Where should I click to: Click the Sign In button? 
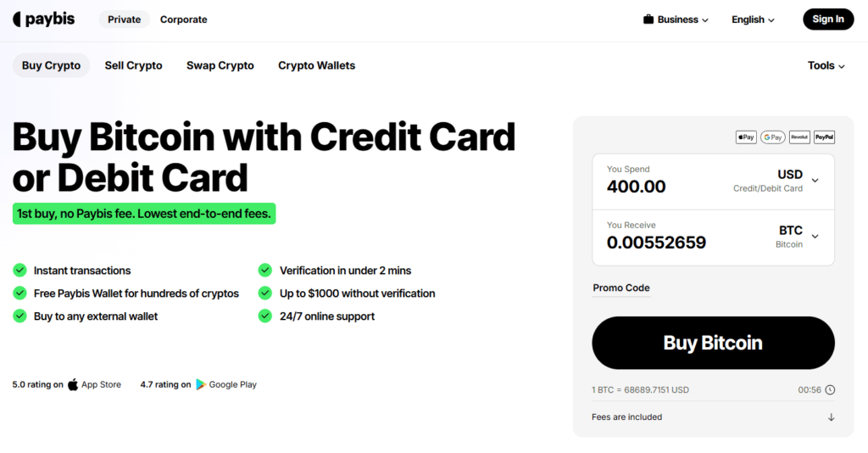pos(828,20)
